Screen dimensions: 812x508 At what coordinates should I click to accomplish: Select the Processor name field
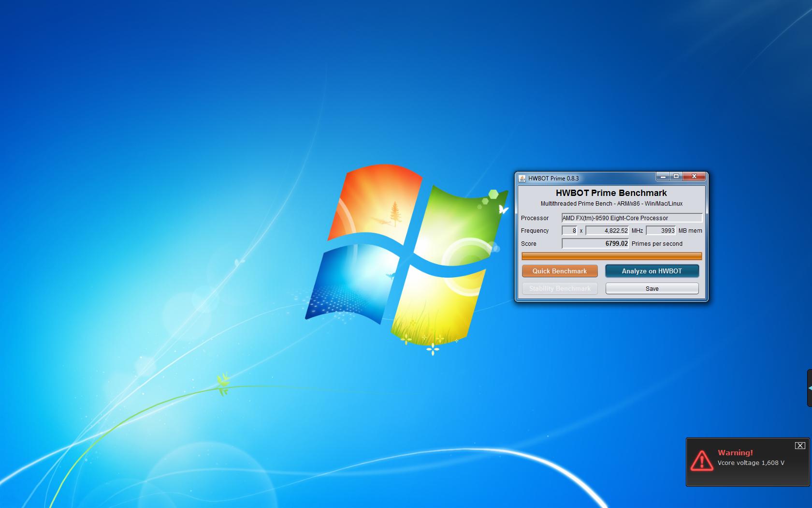click(x=632, y=218)
